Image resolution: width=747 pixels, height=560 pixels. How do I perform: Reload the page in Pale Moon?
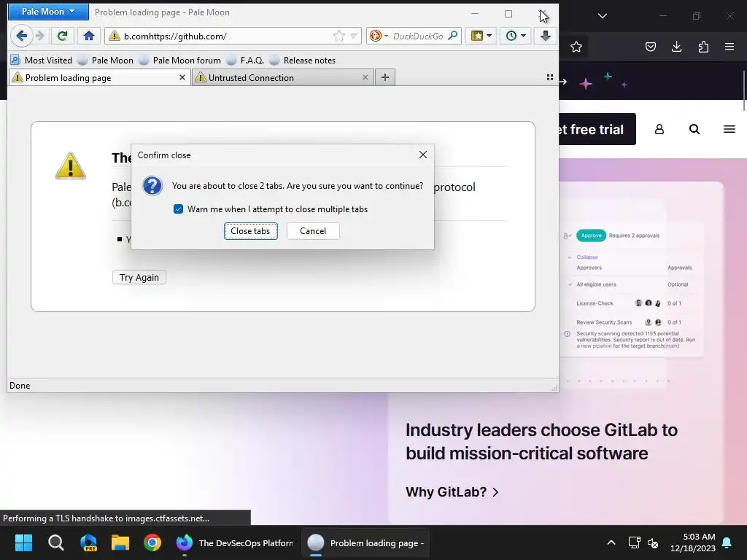tap(63, 36)
